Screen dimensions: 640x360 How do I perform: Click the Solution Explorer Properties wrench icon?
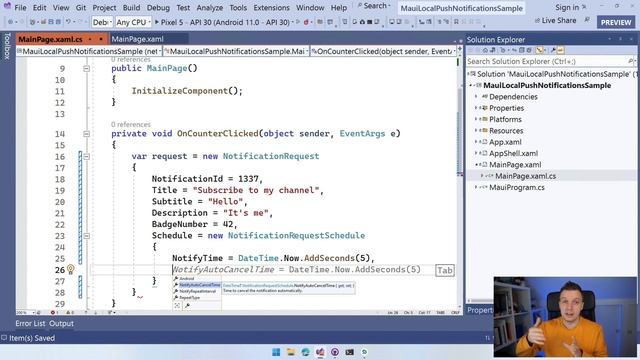pyautogui.click(x=553, y=50)
